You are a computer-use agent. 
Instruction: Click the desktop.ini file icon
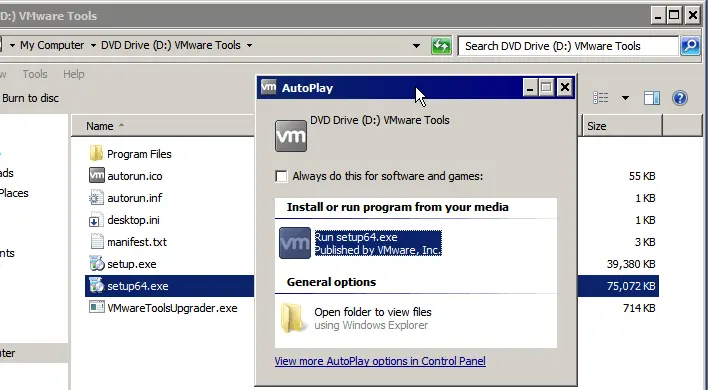pos(96,220)
